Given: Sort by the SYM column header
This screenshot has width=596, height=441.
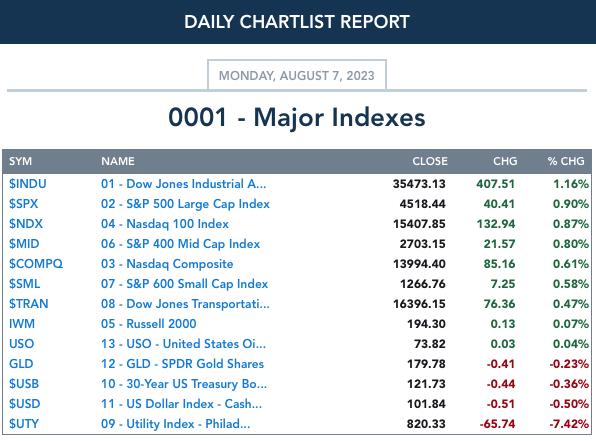Looking at the screenshot, I should tap(21, 161).
